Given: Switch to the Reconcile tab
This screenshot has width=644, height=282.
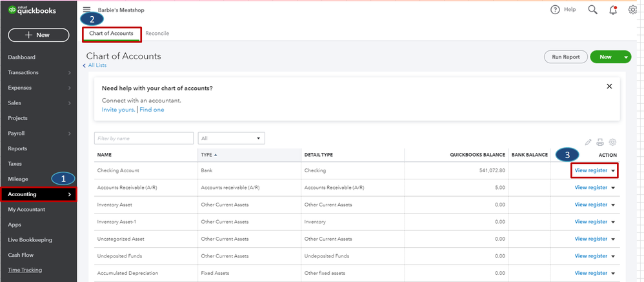Looking at the screenshot, I should pyautogui.click(x=157, y=34).
